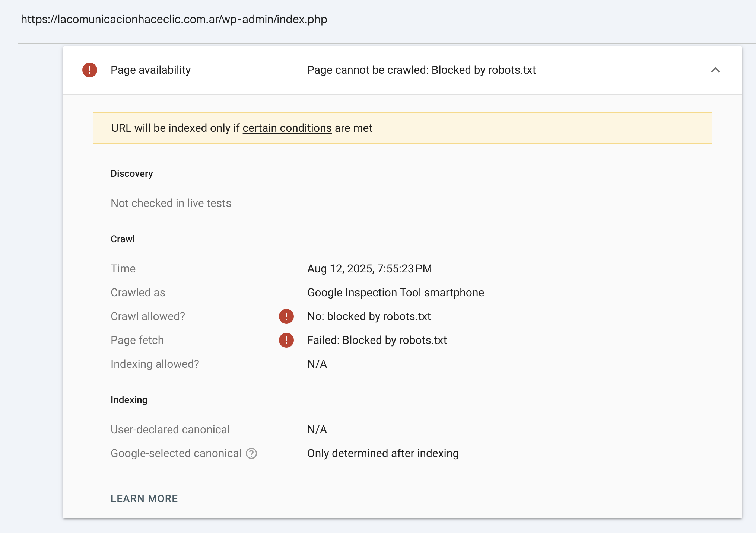
Task: Collapse the Page availability section chevron
Action: (x=715, y=70)
